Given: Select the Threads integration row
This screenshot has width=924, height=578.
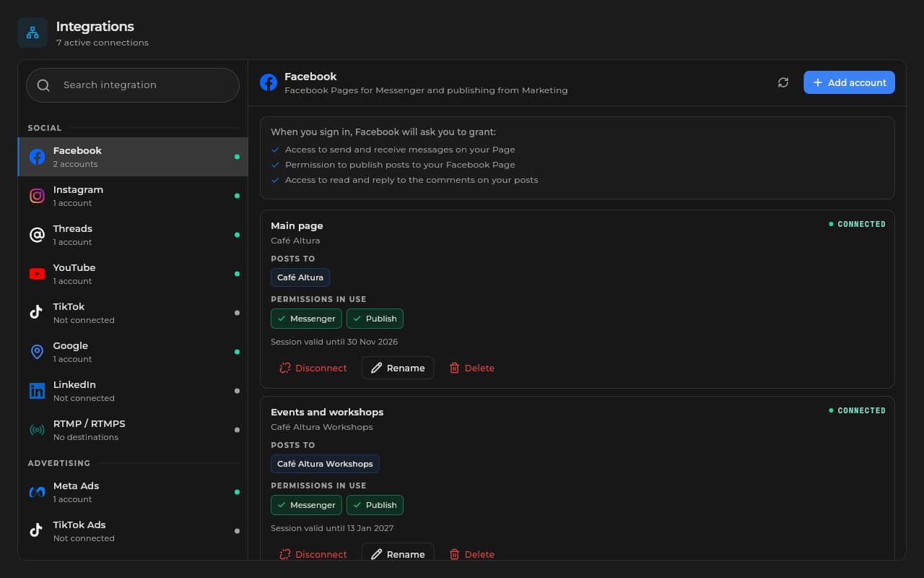Looking at the screenshot, I should point(133,235).
